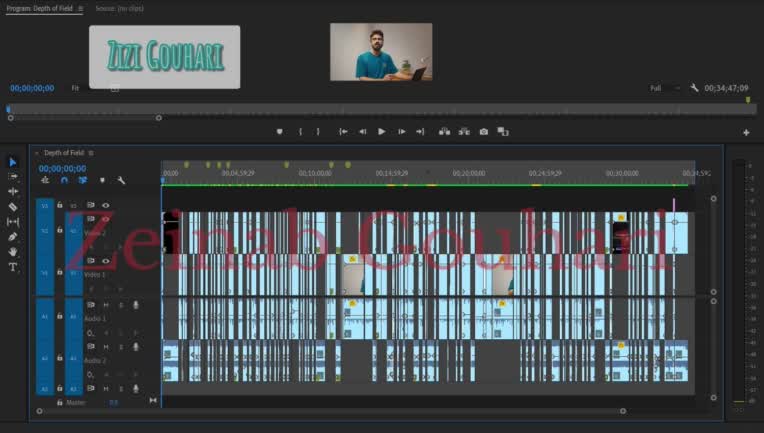Viewport: 764px width, 433px height.
Task: Toggle lock on the Audio 1 track
Action: pyautogui.click(x=59, y=316)
